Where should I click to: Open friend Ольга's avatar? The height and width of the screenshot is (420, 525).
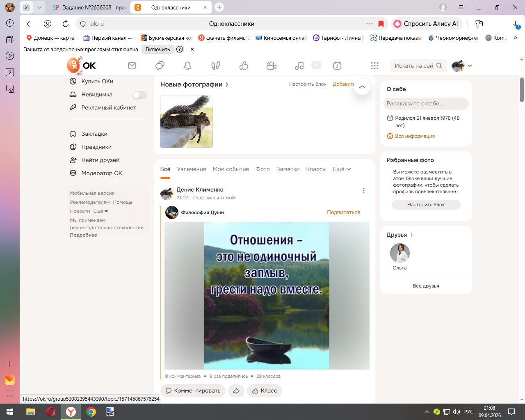coord(400,253)
